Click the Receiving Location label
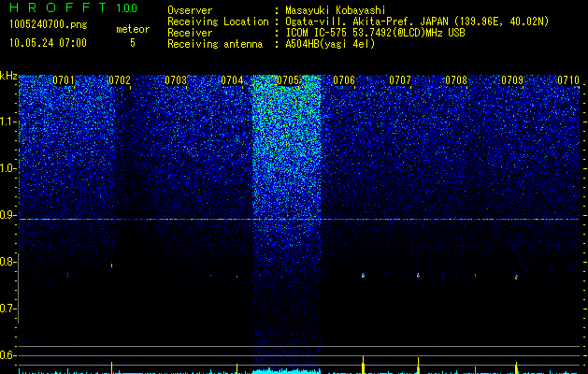Screen dimensions: 588x374 click(x=218, y=22)
